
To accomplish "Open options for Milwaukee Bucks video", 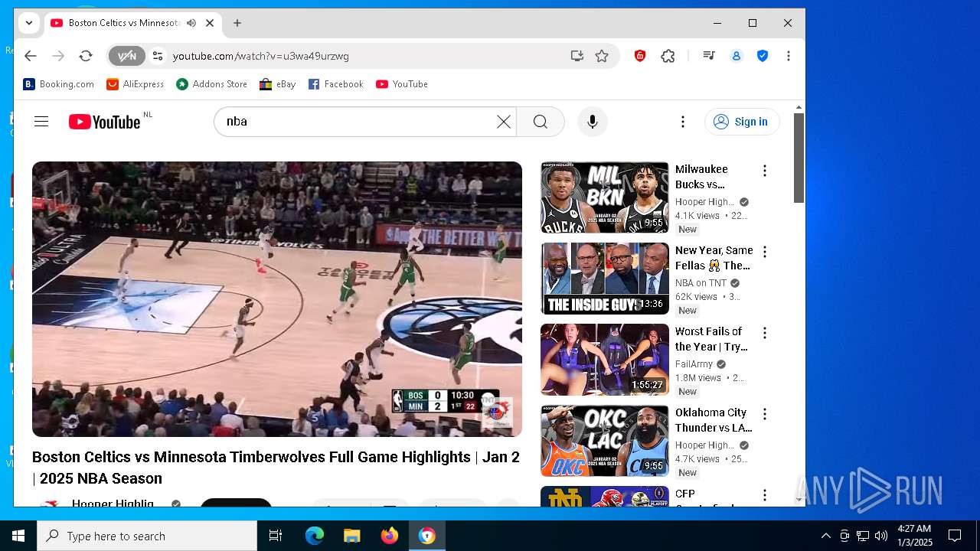I will (x=764, y=171).
